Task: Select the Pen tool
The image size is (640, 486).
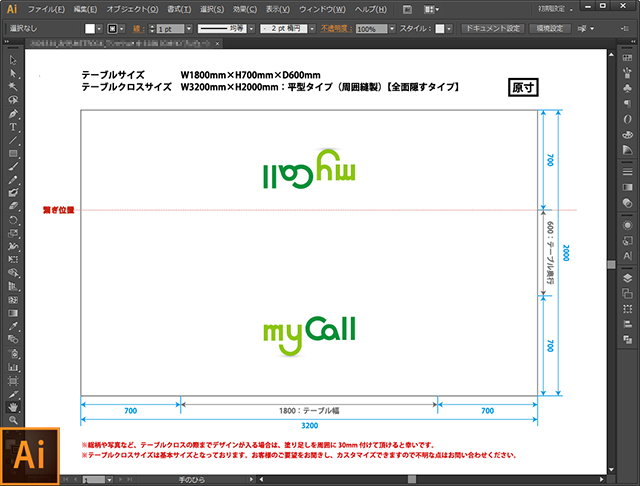Action: click(x=13, y=113)
